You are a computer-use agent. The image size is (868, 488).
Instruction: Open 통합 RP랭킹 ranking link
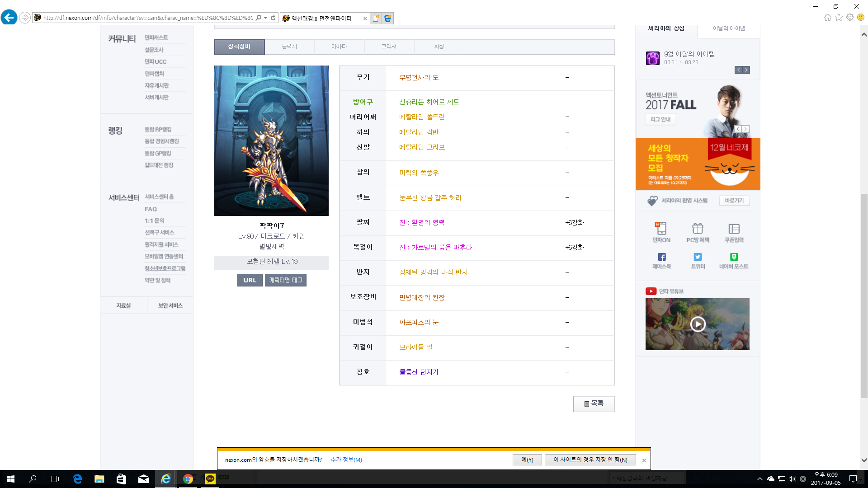coord(158,130)
